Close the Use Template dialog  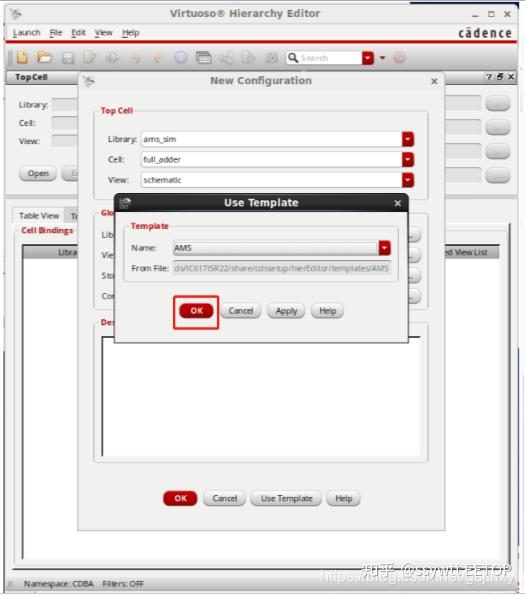[398, 203]
